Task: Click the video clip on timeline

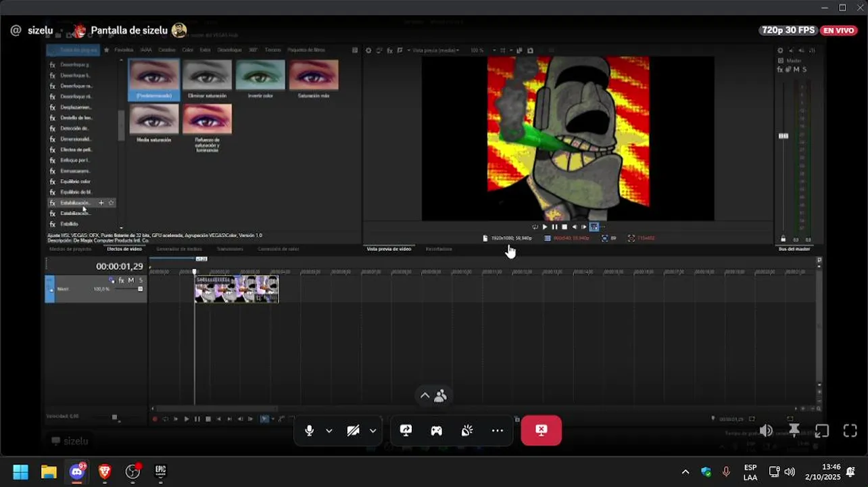Action: tap(237, 289)
